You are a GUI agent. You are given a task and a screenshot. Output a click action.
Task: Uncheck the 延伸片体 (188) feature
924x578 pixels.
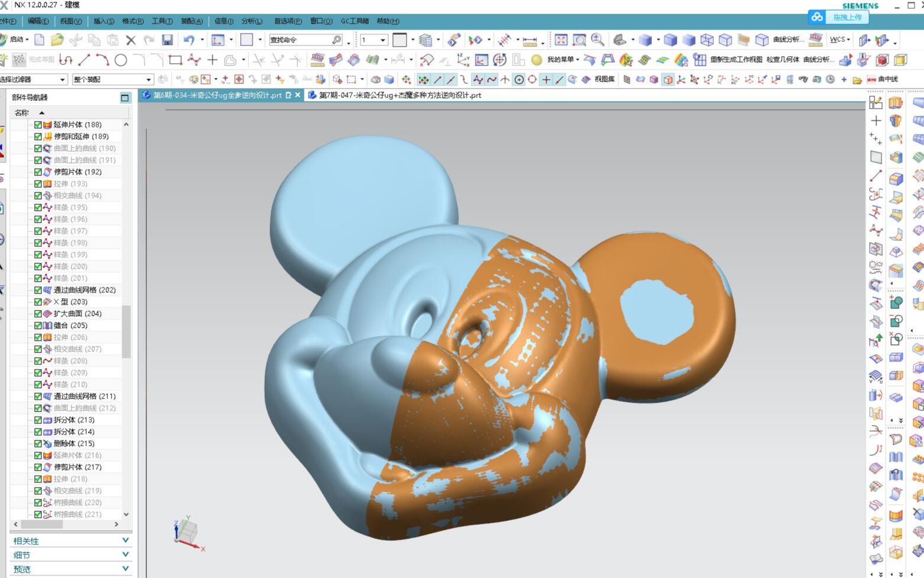coord(38,125)
